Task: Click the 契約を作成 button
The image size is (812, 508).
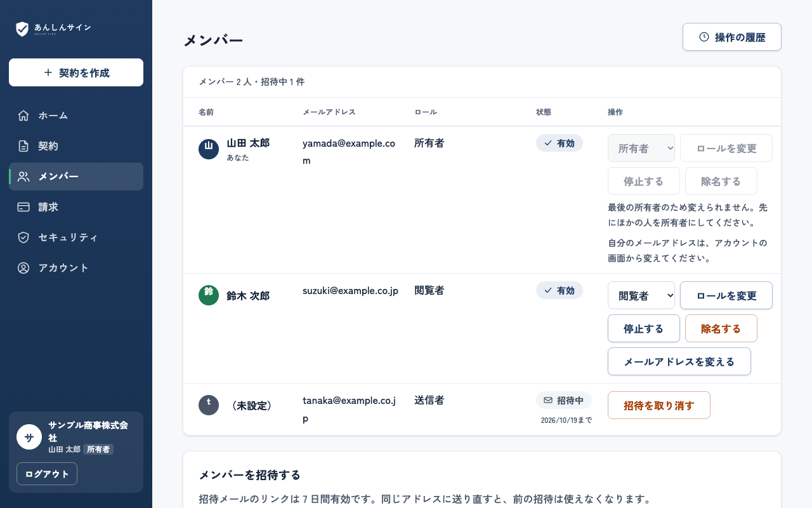Action: [x=76, y=72]
